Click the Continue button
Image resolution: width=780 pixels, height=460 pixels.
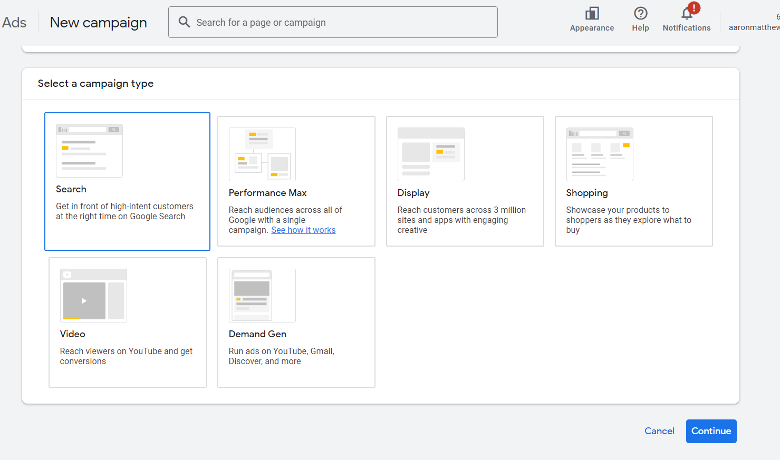pyautogui.click(x=711, y=431)
